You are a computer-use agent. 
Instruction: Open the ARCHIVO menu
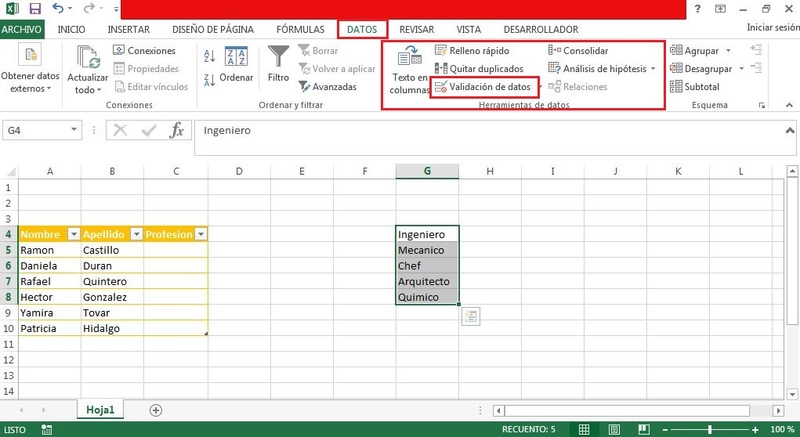pyautogui.click(x=21, y=30)
